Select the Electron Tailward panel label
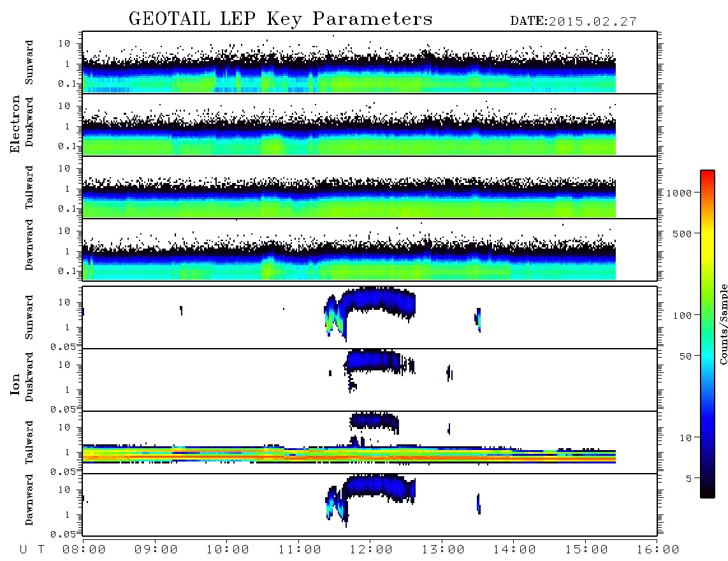Image resolution: width=728 pixels, height=561 pixels. click(x=29, y=187)
